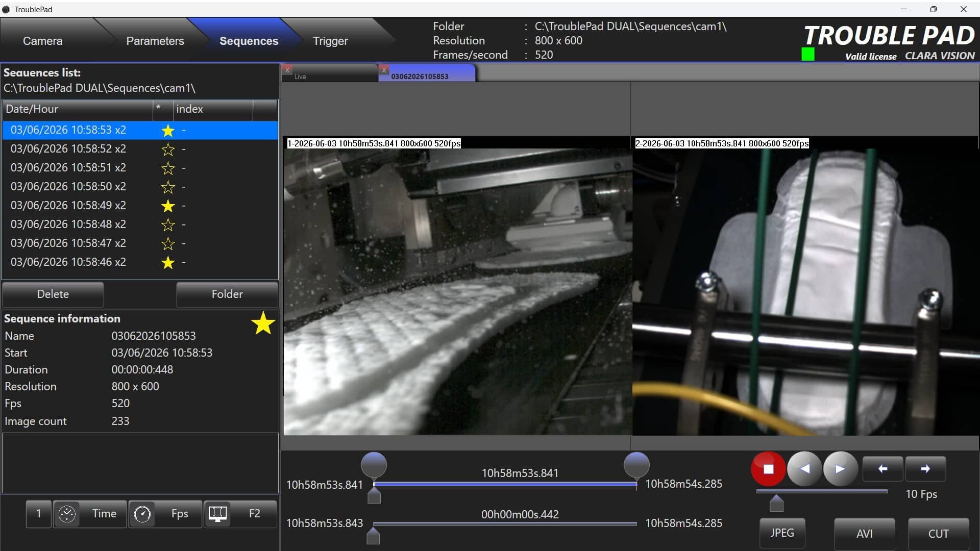Play the sequence in reverse
980x551 pixels.
coord(804,468)
